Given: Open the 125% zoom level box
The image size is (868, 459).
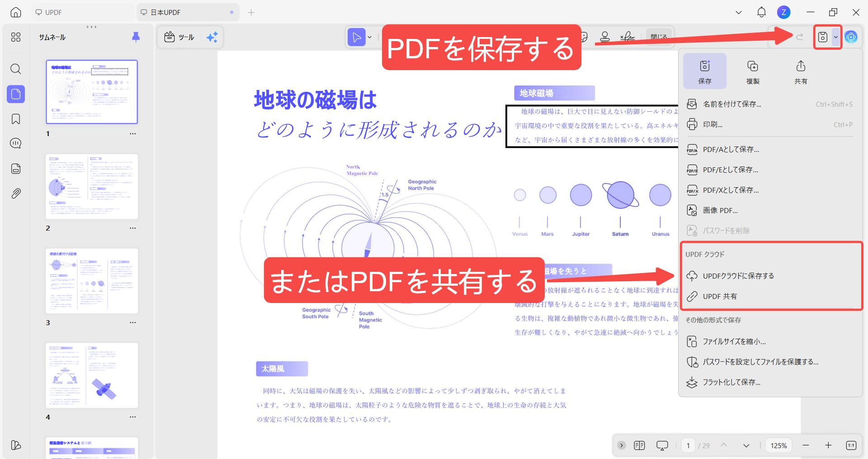Looking at the screenshot, I should click(x=778, y=445).
